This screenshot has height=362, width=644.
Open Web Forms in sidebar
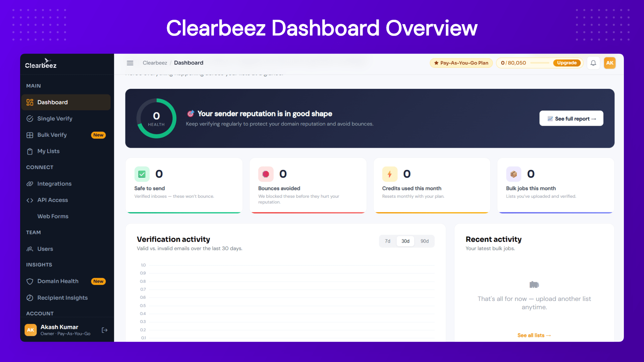click(x=66, y=217)
